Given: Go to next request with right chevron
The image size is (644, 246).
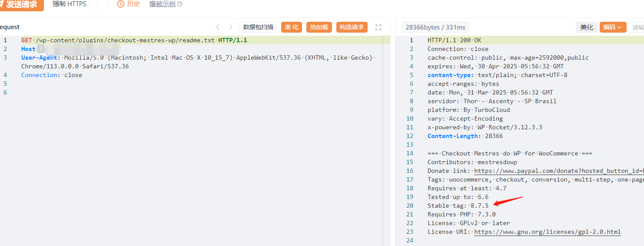Looking at the screenshot, I should click(x=231, y=27).
